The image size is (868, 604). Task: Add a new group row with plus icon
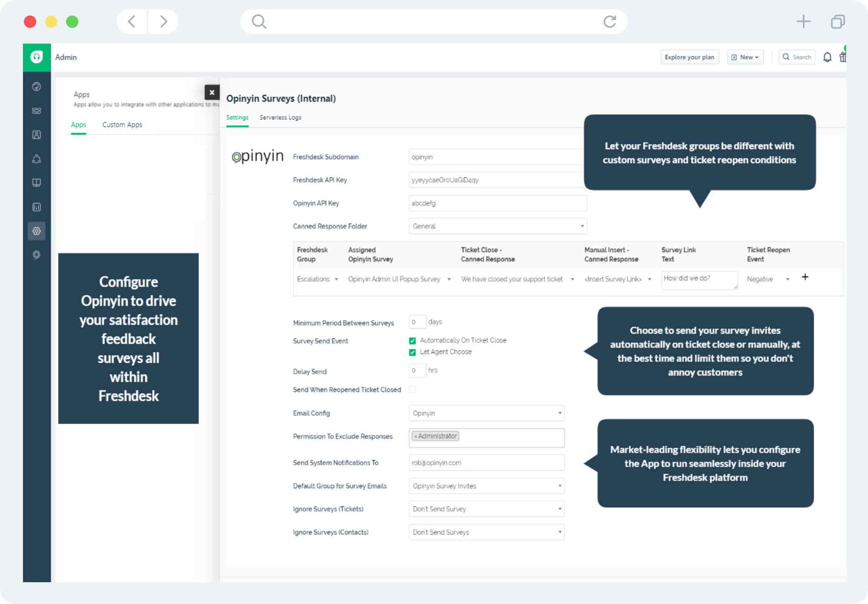(x=805, y=277)
